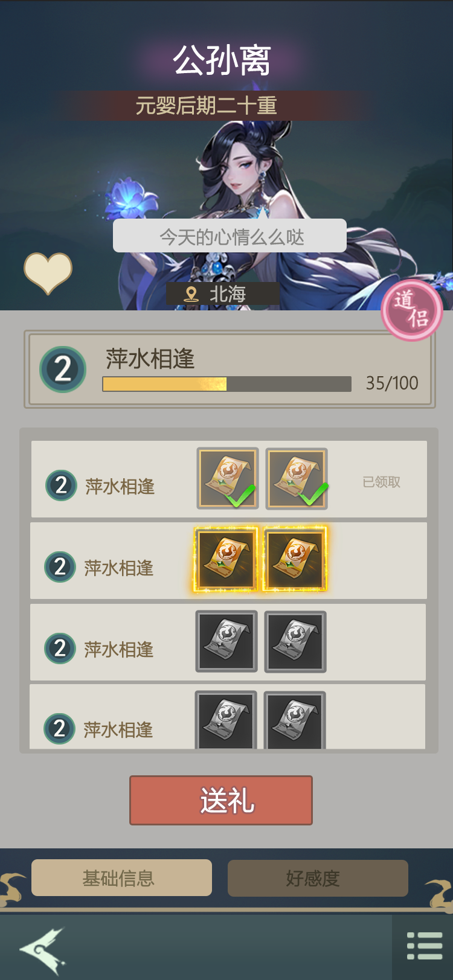The width and height of the screenshot is (453, 980).
Task: Select the first claimed scroll reward with checkmark
Action: point(228,478)
